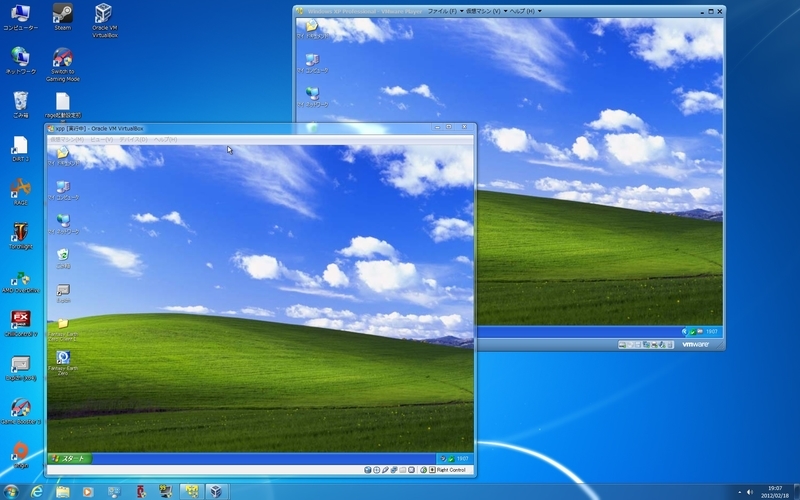Open the Fantasy Earth Zero Client folder
The width and height of the screenshot is (800, 500).
click(x=63, y=329)
